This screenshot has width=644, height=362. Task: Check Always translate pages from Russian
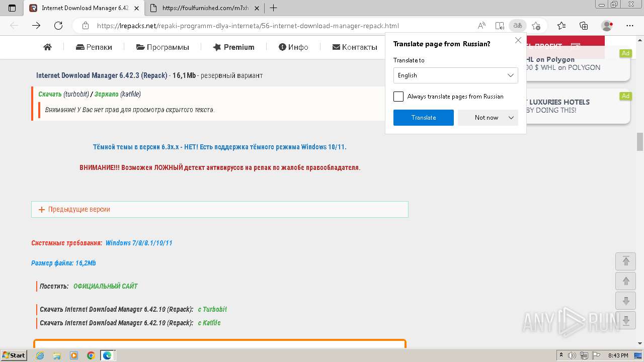tap(398, 97)
